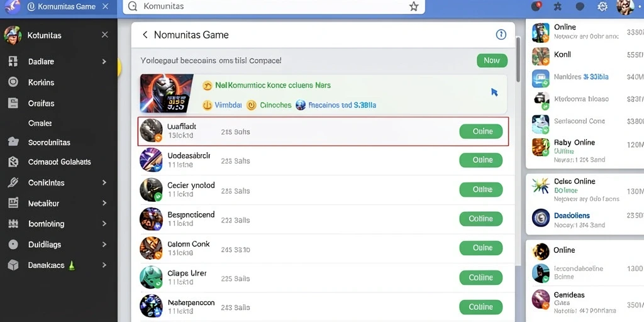Open the settings gear in top bar
This screenshot has width=644, height=322.
(x=602, y=6)
